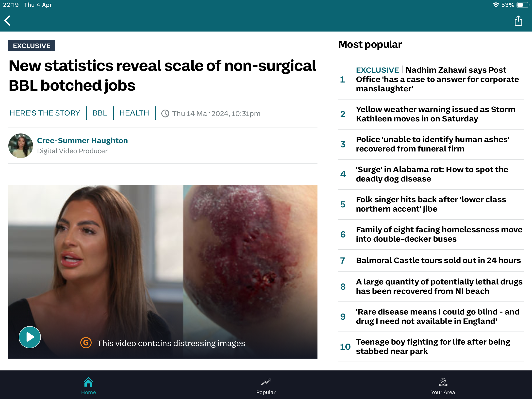Open the HEALTH topic tag
The width and height of the screenshot is (532, 399).
tap(134, 113)
